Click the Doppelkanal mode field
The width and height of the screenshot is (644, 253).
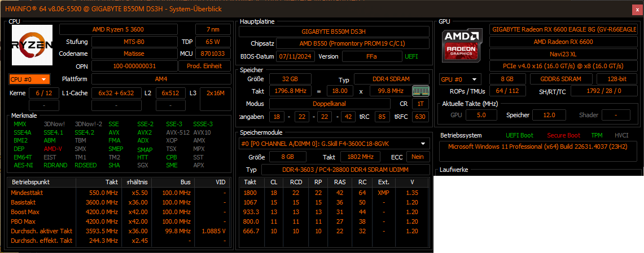click(330, 103)
